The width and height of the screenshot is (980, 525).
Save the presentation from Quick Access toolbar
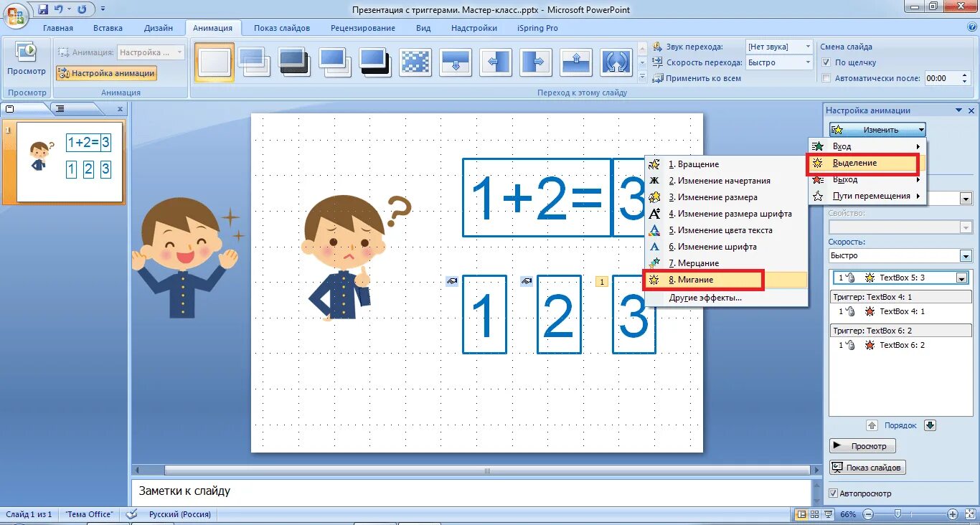[x=43, y=9]
